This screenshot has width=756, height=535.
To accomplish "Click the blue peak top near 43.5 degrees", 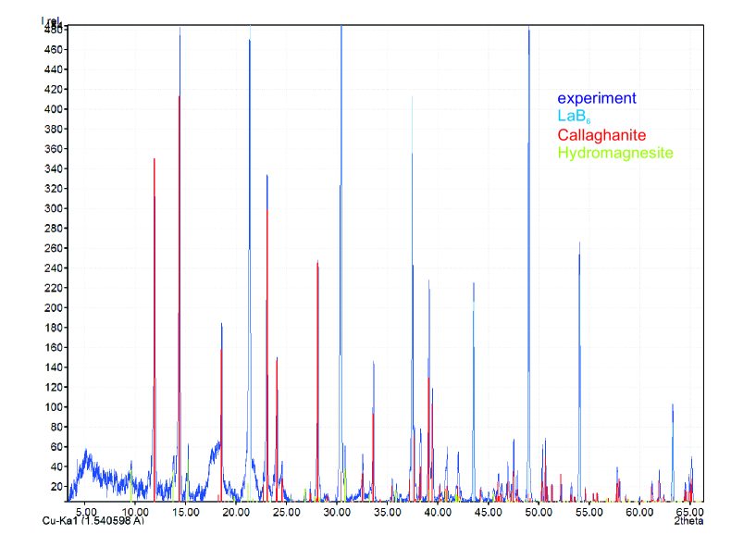I will 474,285.
